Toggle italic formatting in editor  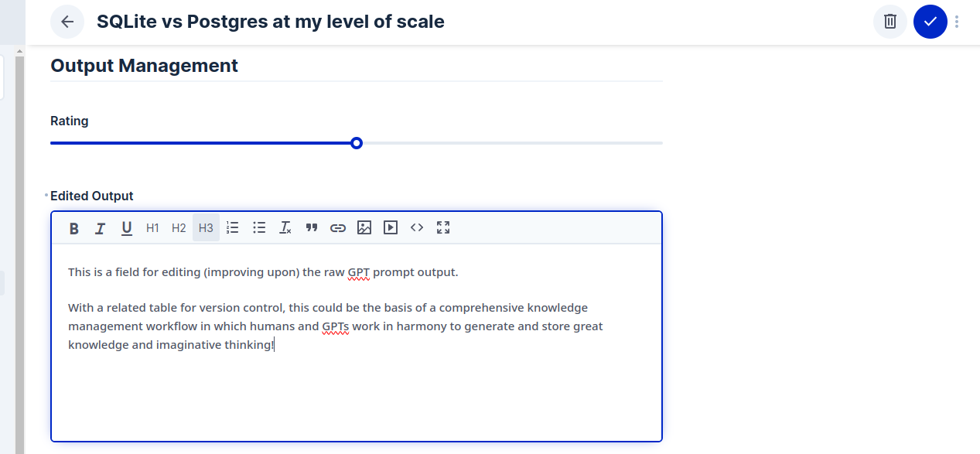click(x=100, y=228)
